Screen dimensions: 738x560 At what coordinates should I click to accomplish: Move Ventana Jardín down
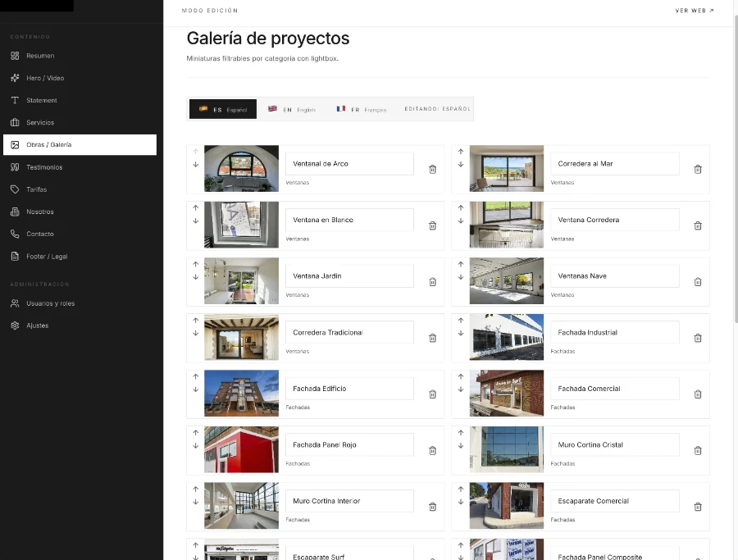tap(196, 277)
